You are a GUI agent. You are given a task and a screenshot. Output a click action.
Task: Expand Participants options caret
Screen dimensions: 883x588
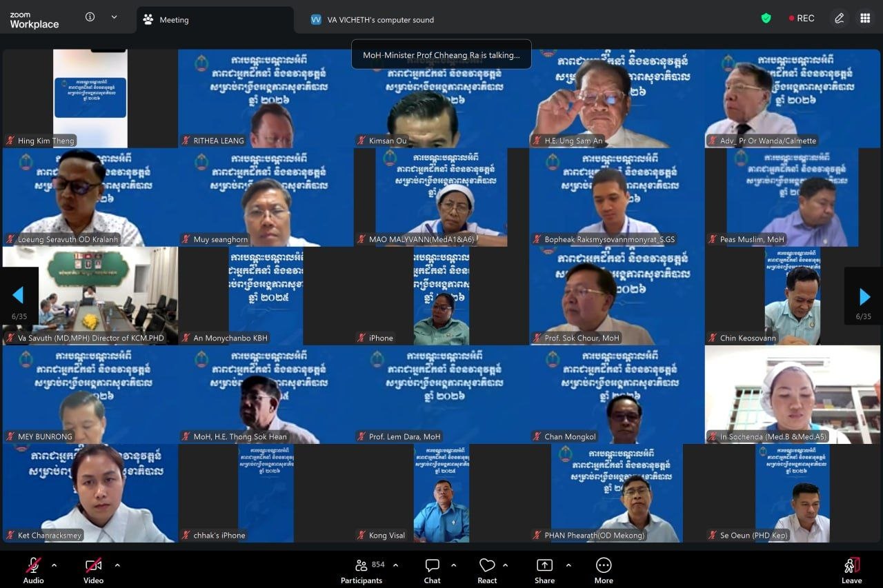(395, 565)
